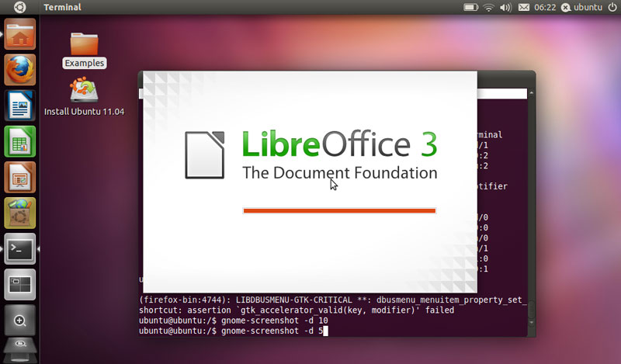Open LibreOffice Writer from the launcher

pyautogui.click(x=19, y=106)
